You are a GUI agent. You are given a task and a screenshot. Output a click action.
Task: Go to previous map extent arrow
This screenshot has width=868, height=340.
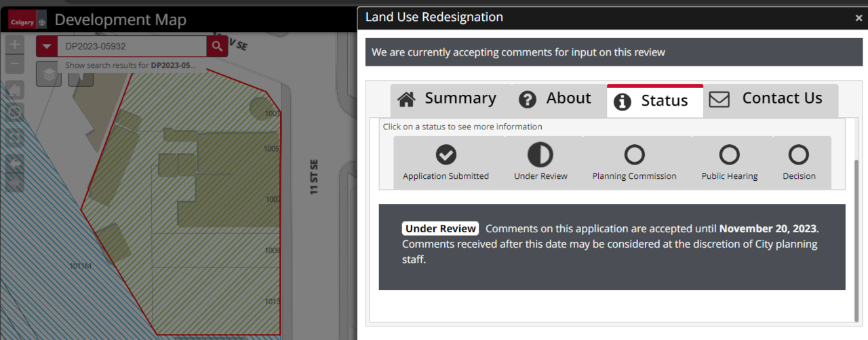[x=15, y=163]
